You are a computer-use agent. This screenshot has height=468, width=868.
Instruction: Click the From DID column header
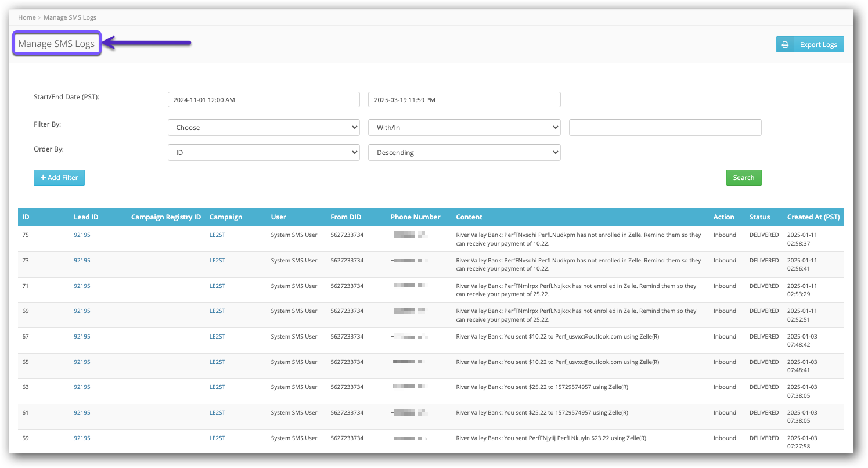tap(346, 217)
